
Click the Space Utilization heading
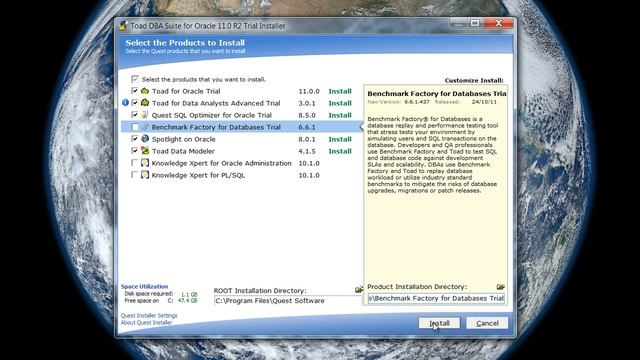click(144, 287)
